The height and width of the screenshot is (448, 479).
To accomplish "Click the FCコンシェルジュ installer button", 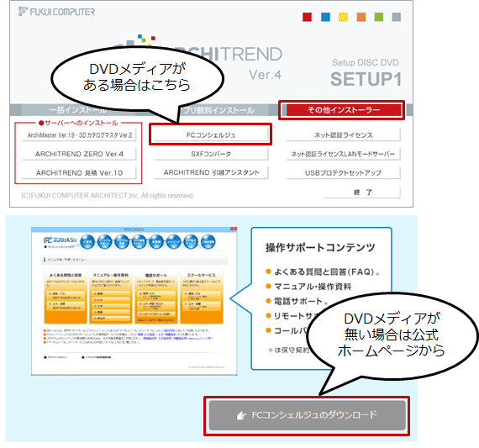I will pos(211,135).
